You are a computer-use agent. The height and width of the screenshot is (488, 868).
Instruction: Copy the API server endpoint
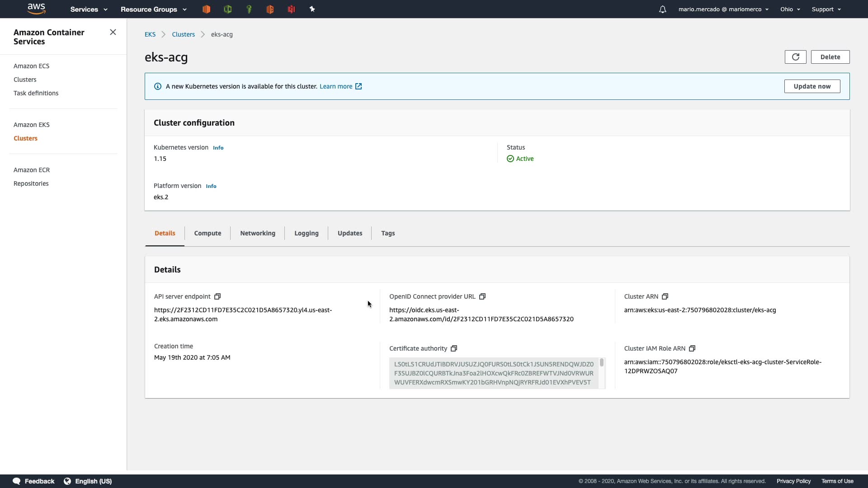pyautogui.click(x=217, y=296)
